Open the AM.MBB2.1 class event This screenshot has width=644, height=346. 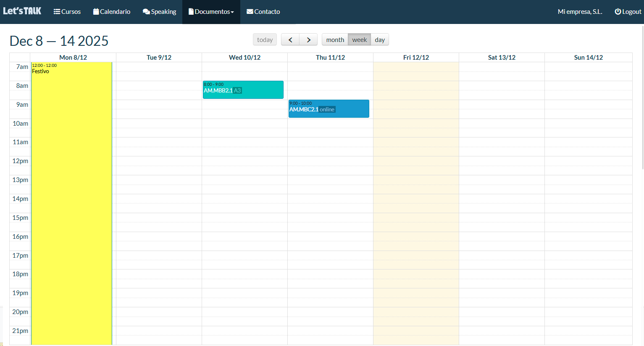(243, 90)
